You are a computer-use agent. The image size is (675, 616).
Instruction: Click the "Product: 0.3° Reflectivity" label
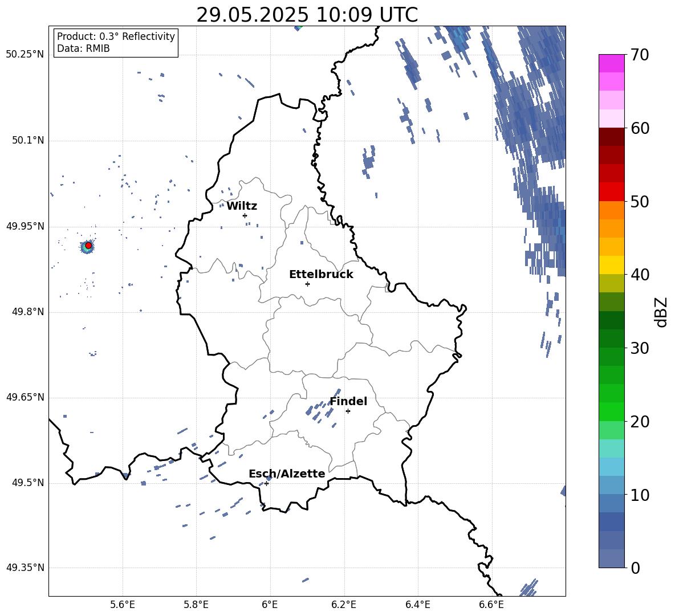tap(116, 36)
